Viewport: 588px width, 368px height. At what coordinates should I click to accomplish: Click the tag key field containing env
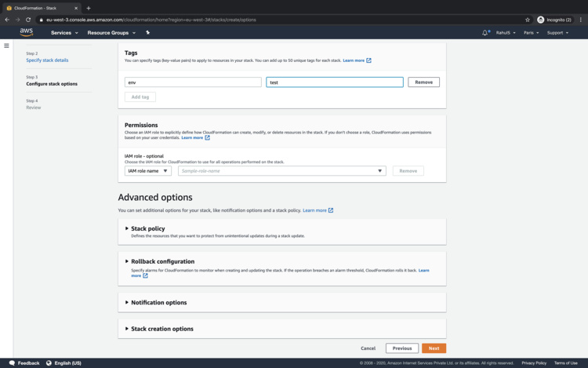coord(193,82)
